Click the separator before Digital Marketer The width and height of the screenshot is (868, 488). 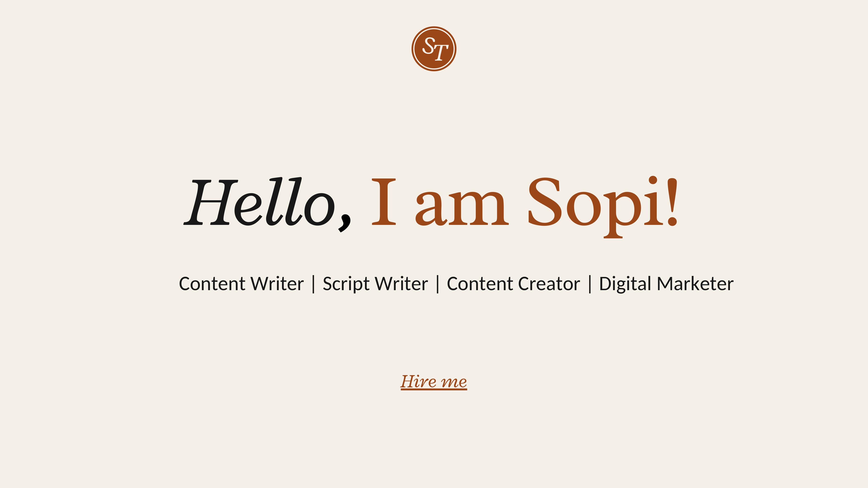tap(590, 284)
